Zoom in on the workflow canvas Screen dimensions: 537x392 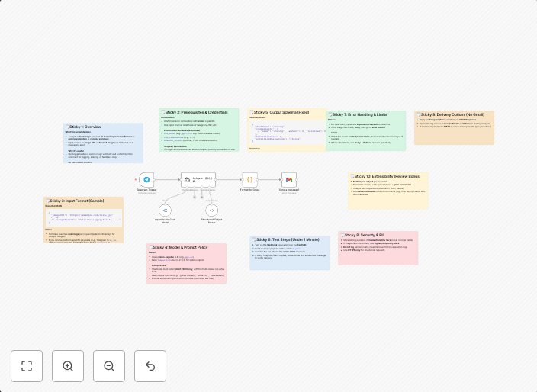pyautogui.click(x=68, y=366)
